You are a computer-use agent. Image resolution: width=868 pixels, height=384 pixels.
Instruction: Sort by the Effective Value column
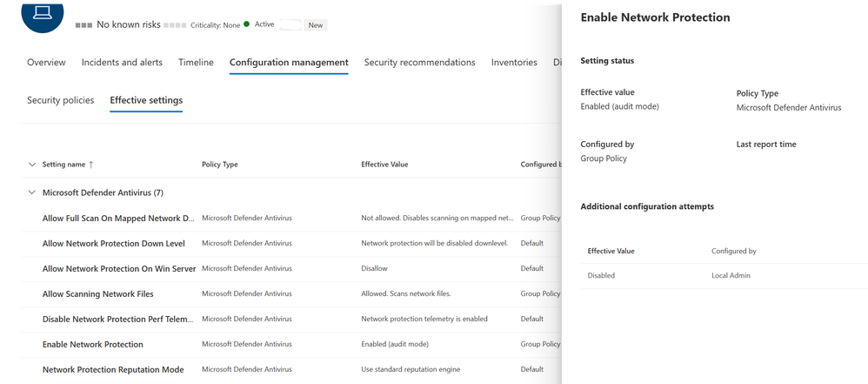tap(384, 165)
